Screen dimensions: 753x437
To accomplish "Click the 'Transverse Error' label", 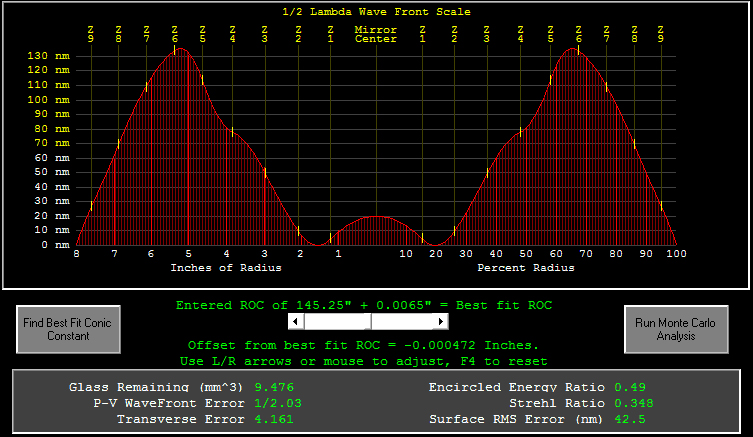I will [181, 419].
